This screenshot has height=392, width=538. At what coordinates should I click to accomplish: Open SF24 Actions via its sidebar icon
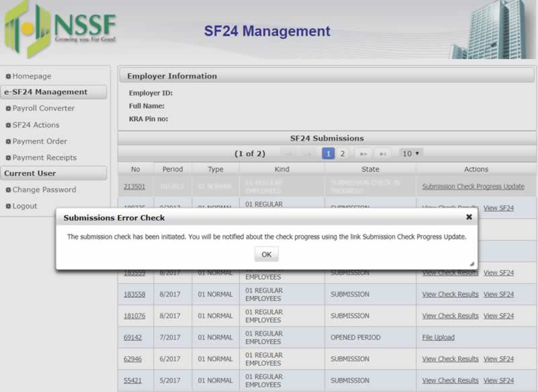8,125
